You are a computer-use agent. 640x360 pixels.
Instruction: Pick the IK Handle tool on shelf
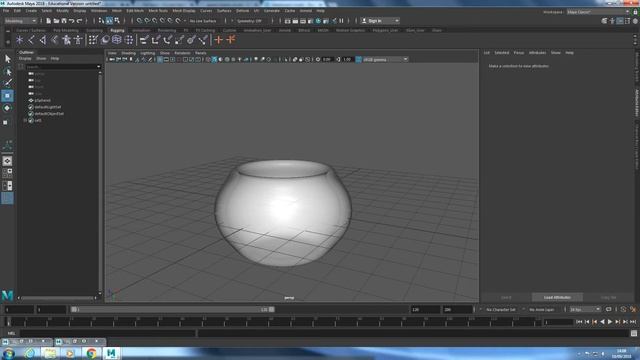coord(42,40)
